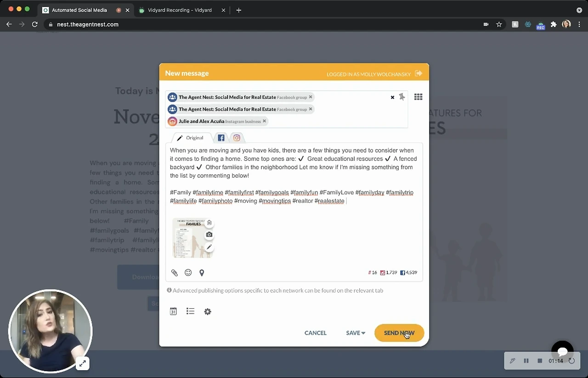588x378 pixels.
Task: Open advanced settings gear in the message dialog
Action: point(208,311)
